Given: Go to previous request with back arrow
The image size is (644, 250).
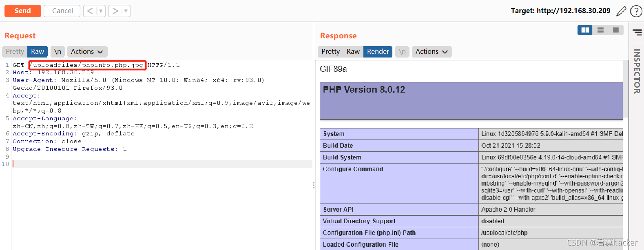Looking at the screenshot, I should (x=90, y=11).
